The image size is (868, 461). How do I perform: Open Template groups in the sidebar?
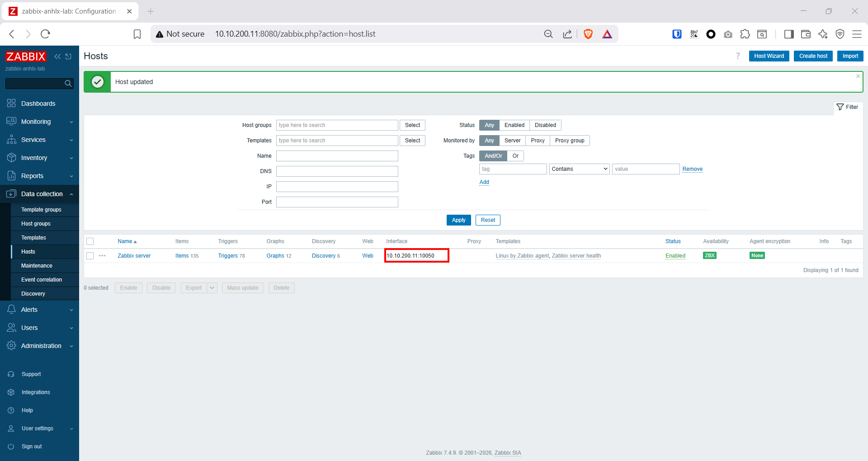click(41, 210)
